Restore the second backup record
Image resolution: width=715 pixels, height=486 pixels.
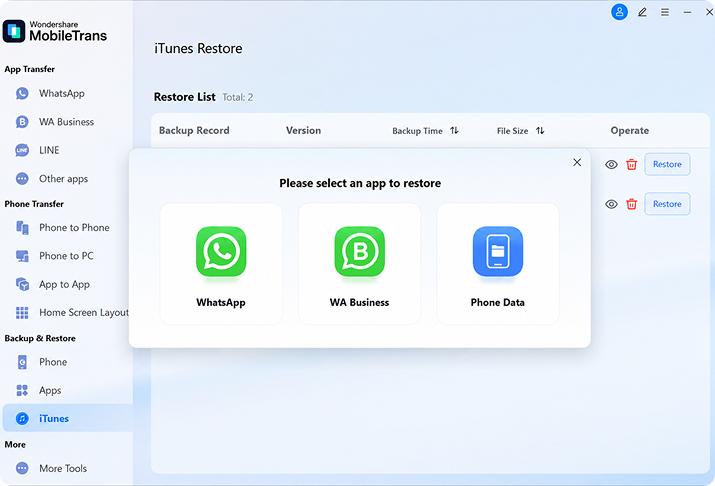pos(667,204)
